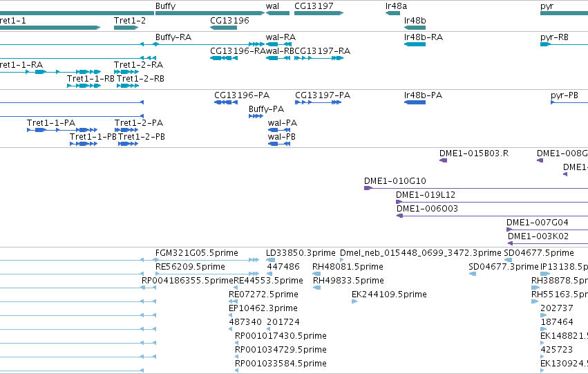Image resolution: width=588 pixels, height=374 pixels.
Task: Click the Buffy-RA transcript label
Action: 173,37
